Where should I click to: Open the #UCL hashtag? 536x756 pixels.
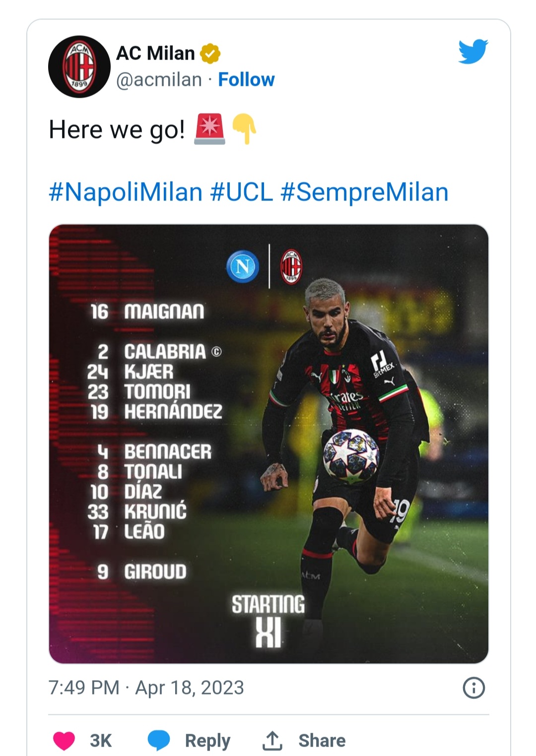tap(242, 192)
